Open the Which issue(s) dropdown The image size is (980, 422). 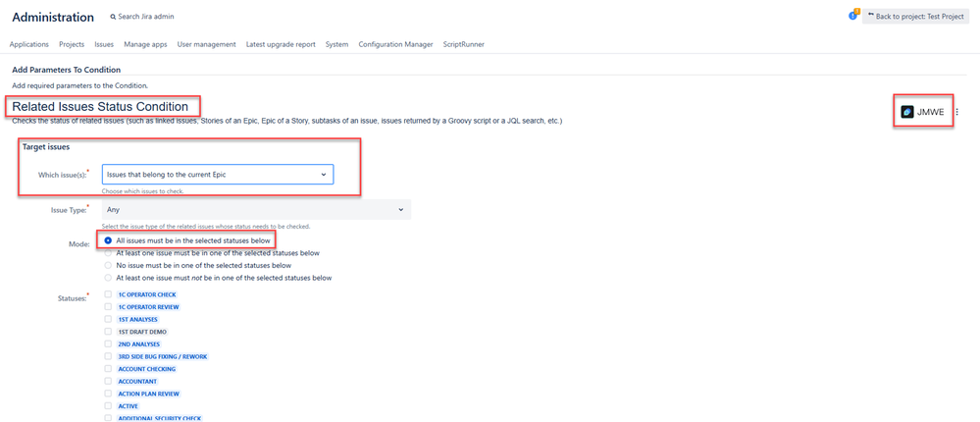pyautogui.click(x=218, y=175)
